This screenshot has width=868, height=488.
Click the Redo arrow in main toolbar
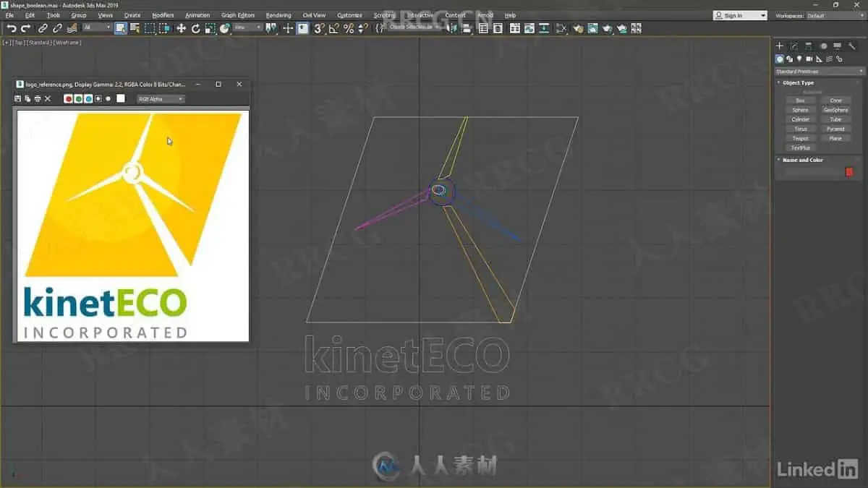[x=25, y=28]
